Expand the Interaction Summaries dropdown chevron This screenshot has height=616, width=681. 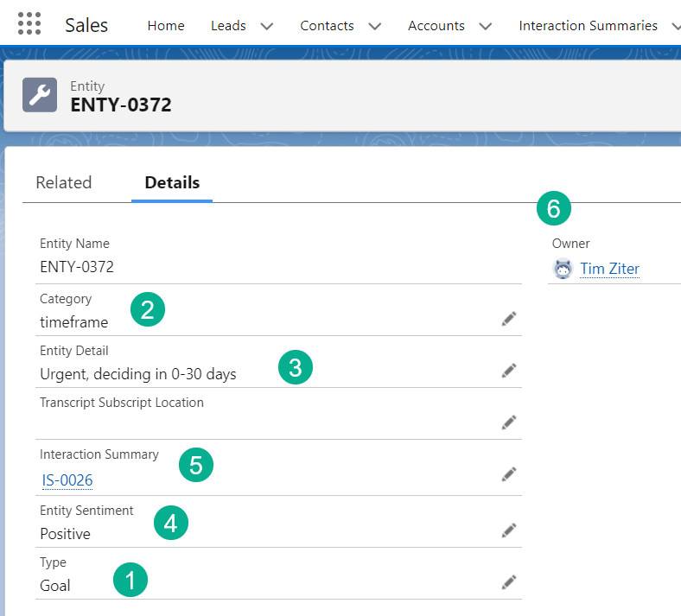click(x=674, y=26)
